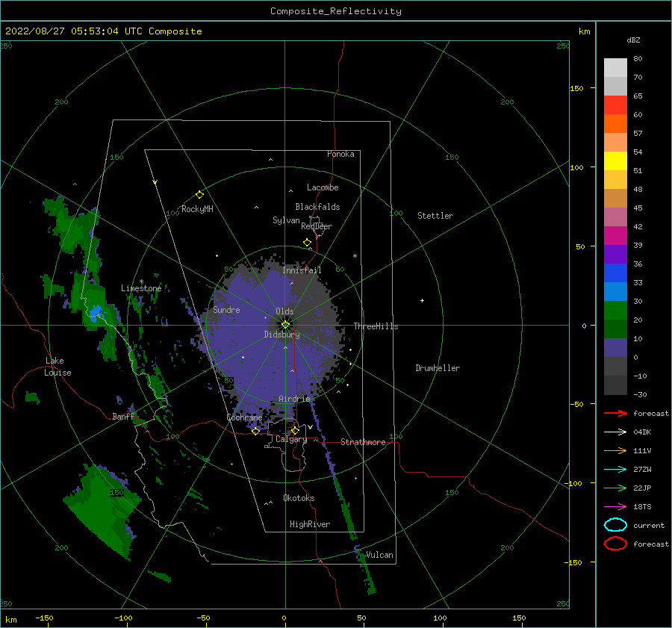Screen dimensions: 672x628
Task: Click the Vulcan town label
Action: click(x=379, y=555)
